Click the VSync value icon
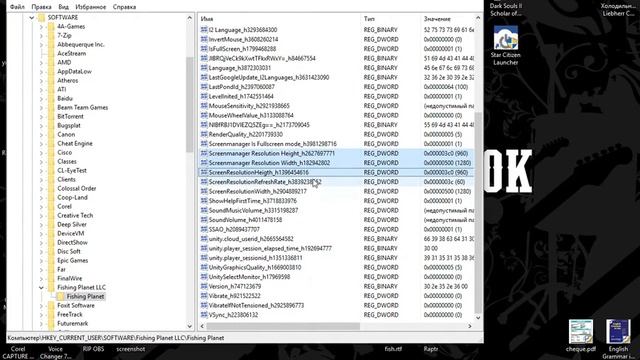The width and height of the screenshot is (640, 360). 204,315
